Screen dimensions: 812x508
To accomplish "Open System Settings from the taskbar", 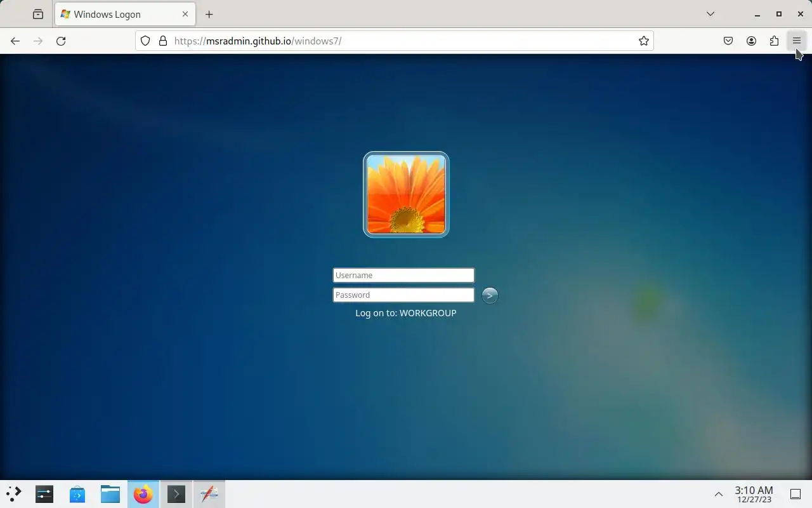I will click(44, 494).
